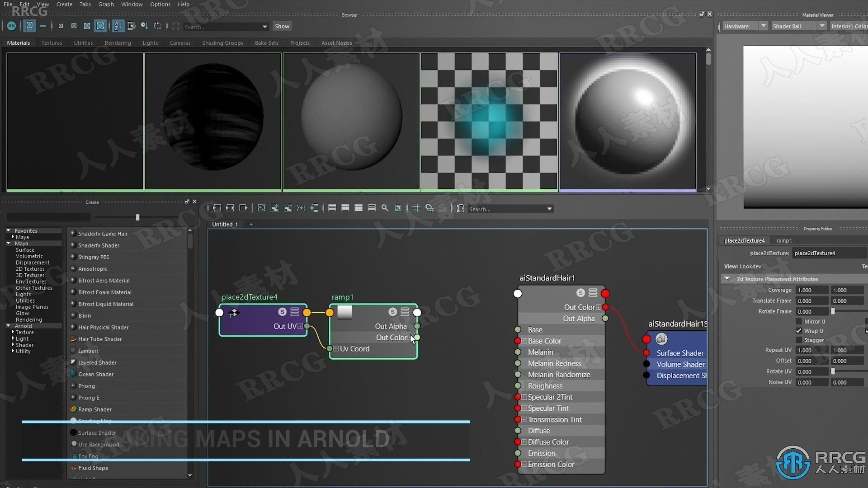The width and height of the screenshot is (868, 488).
Task: Click the Shading Groups tab
Action: [x=222, y=43]
